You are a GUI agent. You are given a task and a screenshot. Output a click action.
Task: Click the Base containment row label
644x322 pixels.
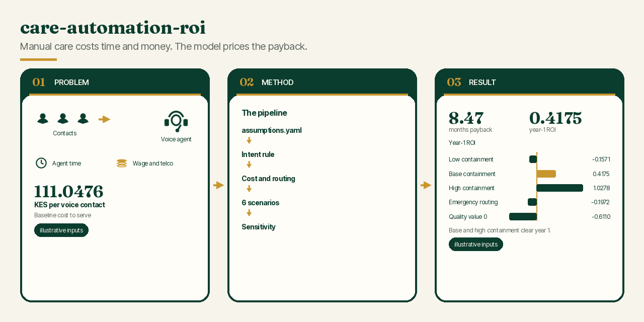click(x=472, y=174)
